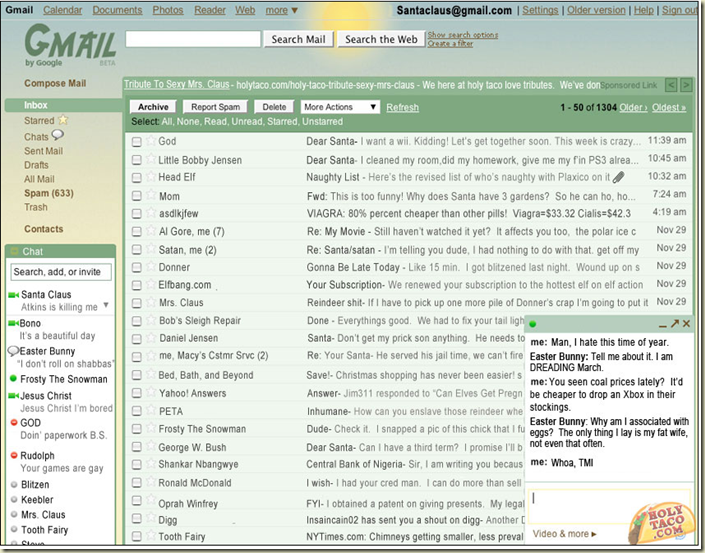Go to Contacts
This screenshot has width=705, height=553.
[44, 229]
